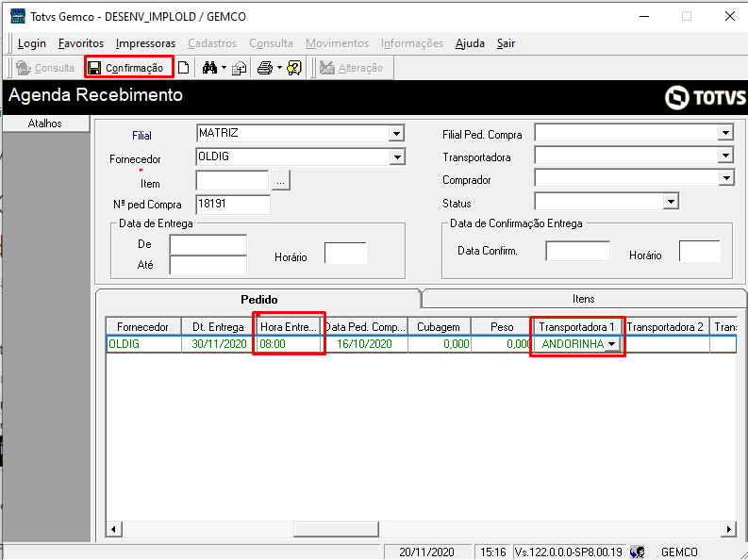Click the 30/11/2020 delivery date cell

point(218,344)
